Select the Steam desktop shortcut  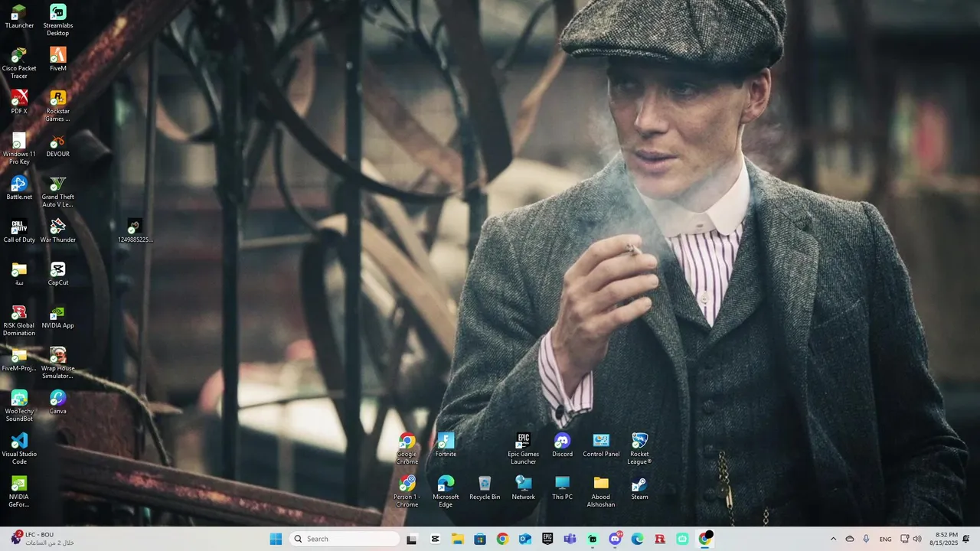[640, 488]
